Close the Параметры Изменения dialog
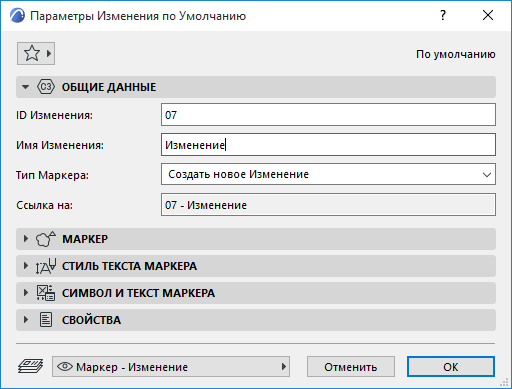This screenshot has height=389, width=512. tap(488, 15)
